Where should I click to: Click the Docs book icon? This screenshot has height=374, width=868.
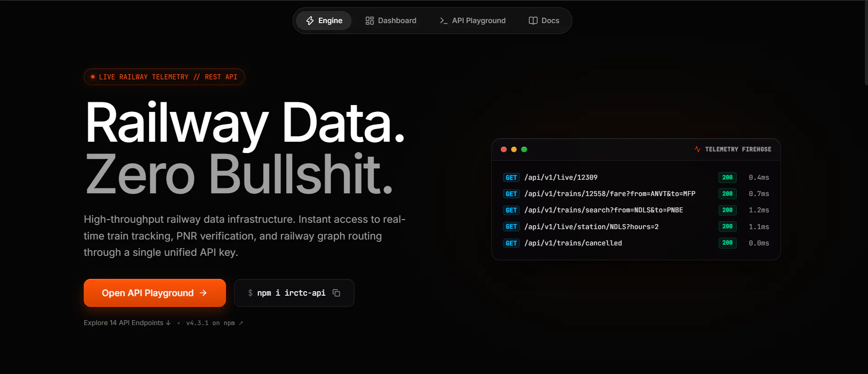click(x=533, y=21)
